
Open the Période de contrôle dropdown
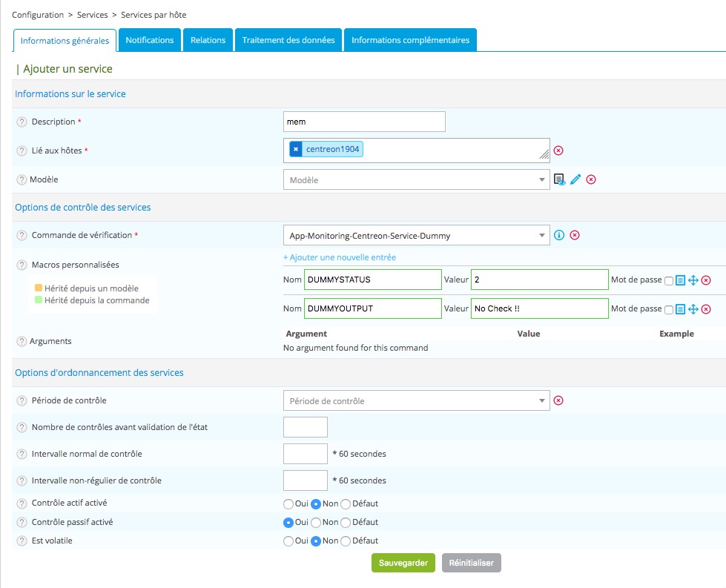[416, 400]
